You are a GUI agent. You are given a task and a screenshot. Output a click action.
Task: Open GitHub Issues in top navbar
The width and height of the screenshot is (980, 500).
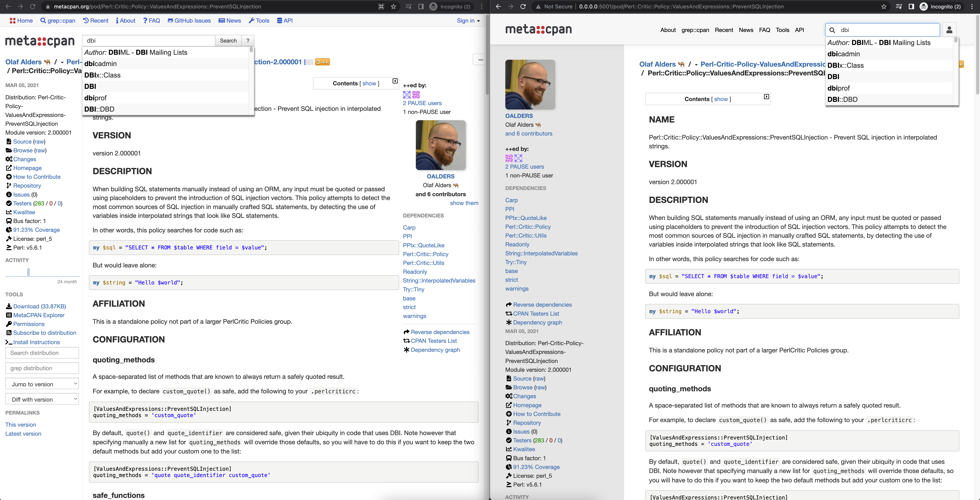point(189,20)
